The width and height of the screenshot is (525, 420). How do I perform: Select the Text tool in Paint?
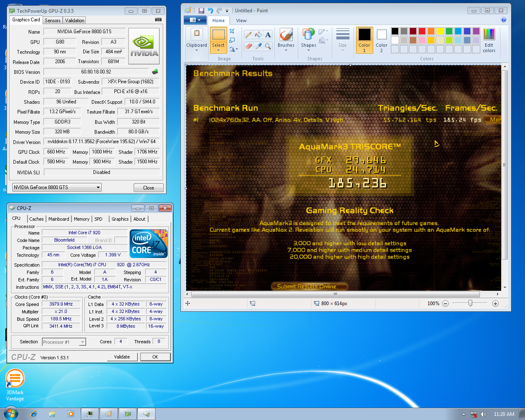click(x=268, y=35)
